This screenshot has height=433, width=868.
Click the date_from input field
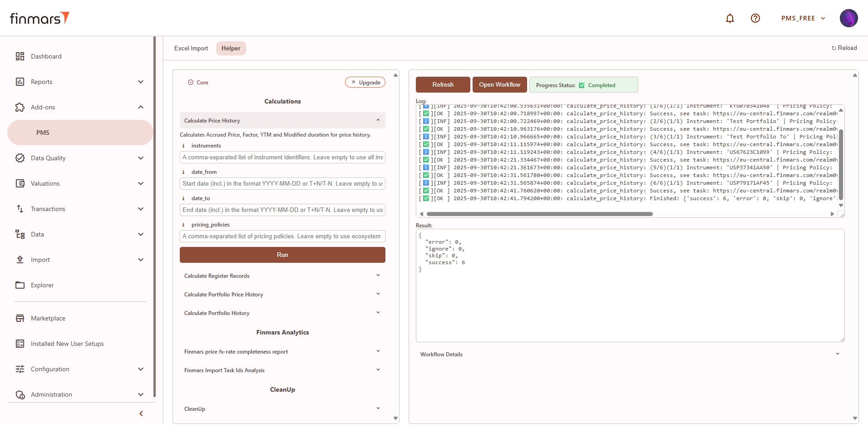pos(282,184)
